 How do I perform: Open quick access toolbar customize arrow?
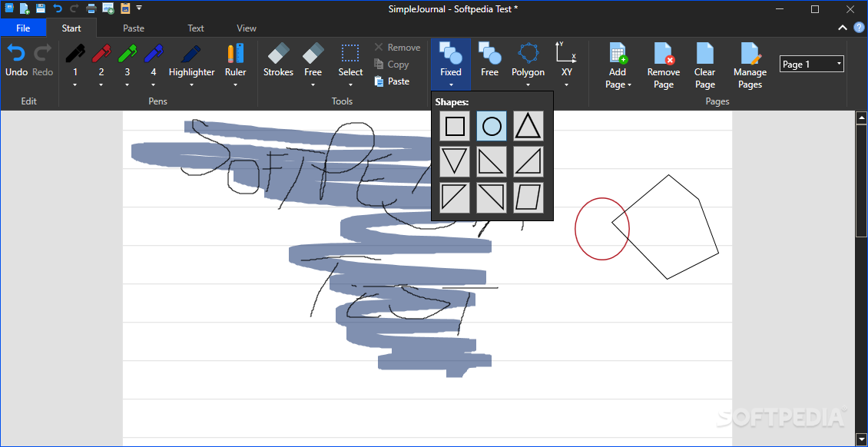tap(139, 8)
